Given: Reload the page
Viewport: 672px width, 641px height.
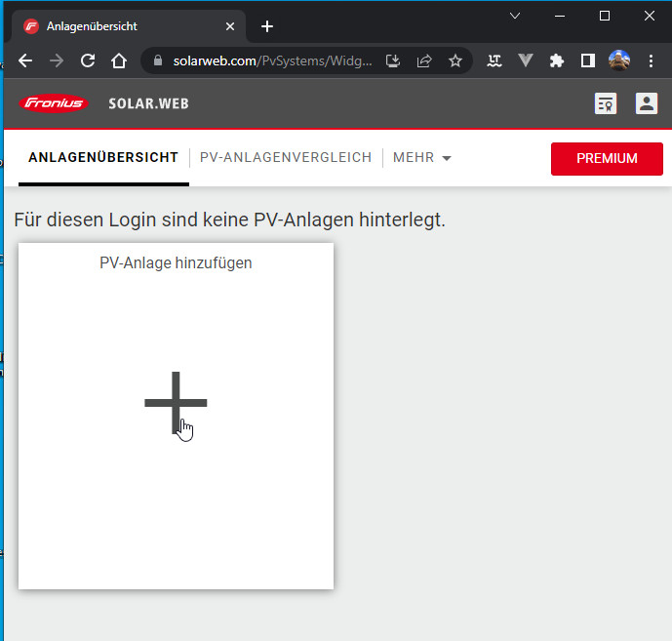Looking at the screenshot, I should tap(87, 60).
